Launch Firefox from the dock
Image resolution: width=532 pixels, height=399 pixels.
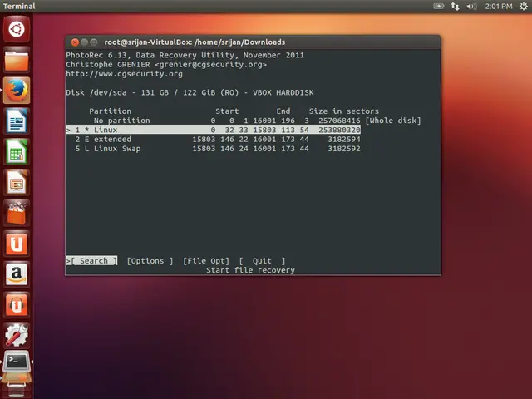pyautogui.click(x=17, y=91)
